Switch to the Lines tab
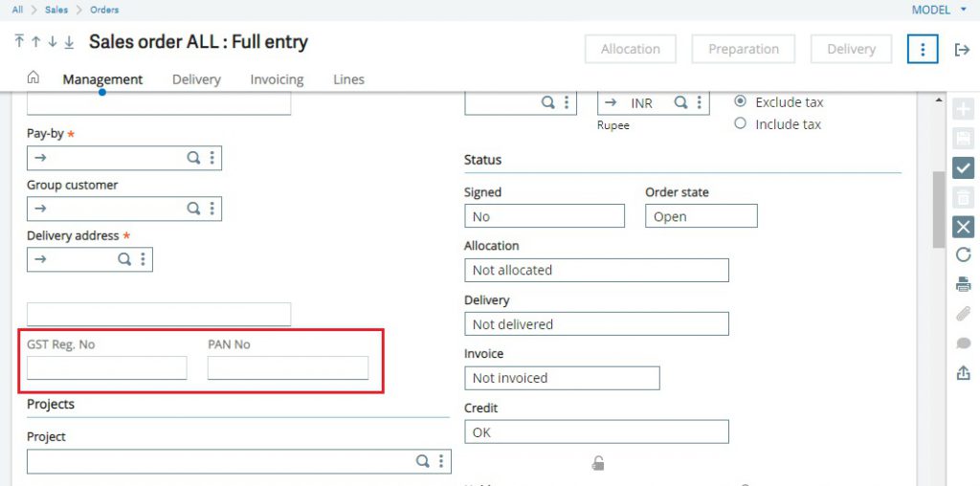The image size is (980, 486). pos(348,79)
